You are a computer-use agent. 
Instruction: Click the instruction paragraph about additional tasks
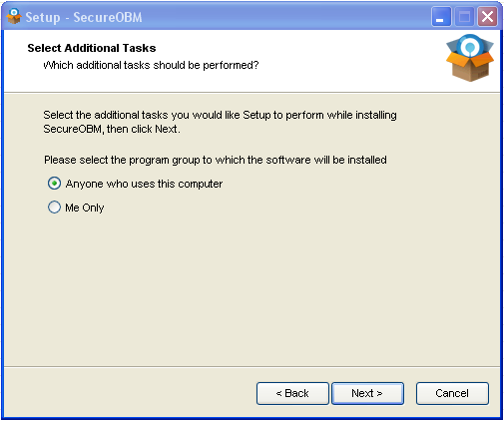tap(220, 122)
